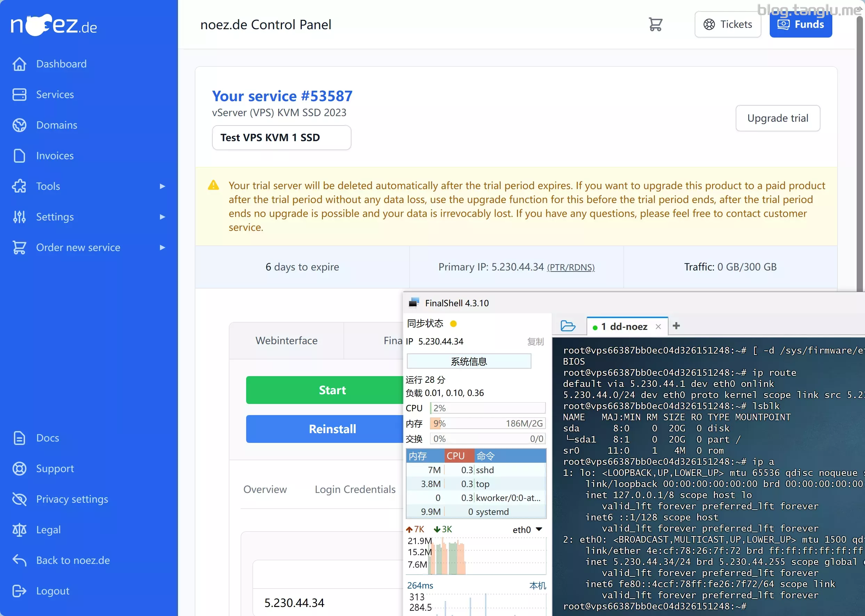This screenshot has height=616, width=865.
Task: Open the folder icon in FinalShell
Action: (568, 326)
